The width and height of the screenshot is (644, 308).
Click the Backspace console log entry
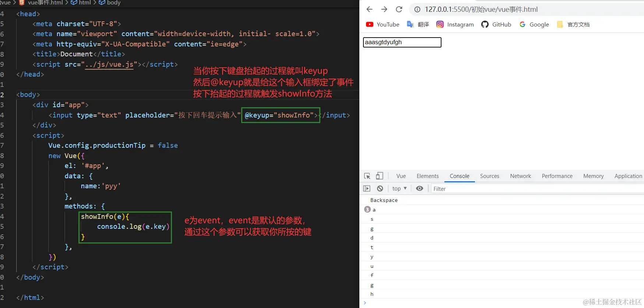(384, 200)
